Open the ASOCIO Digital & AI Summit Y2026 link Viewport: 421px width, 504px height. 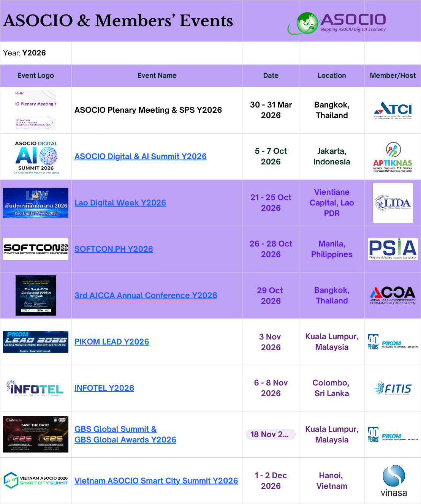141,156
